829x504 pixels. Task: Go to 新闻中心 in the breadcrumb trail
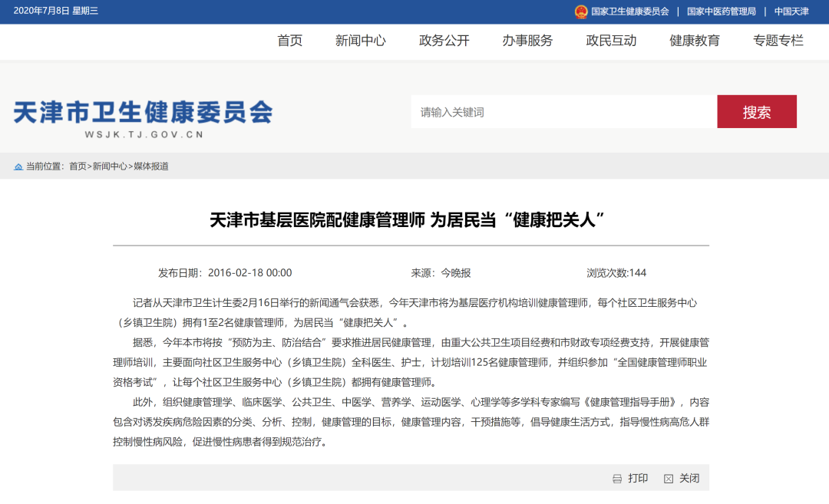[x=110, y=166]
